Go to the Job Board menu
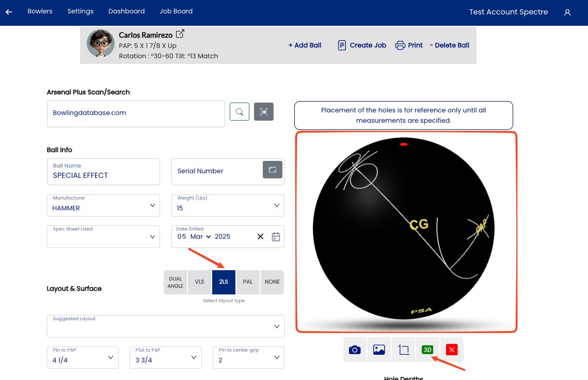 coord(176,11)
